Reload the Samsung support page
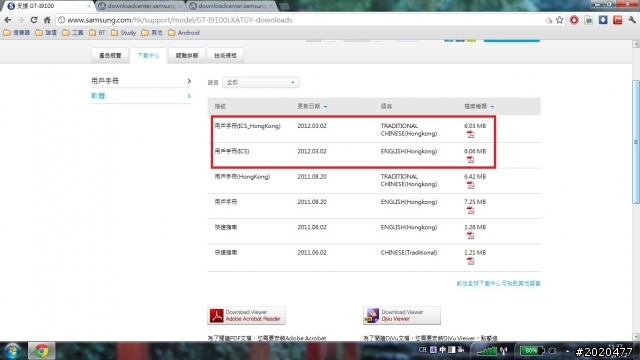The width and height of the screenshot is (640, 360). click(x=34, y=20)
